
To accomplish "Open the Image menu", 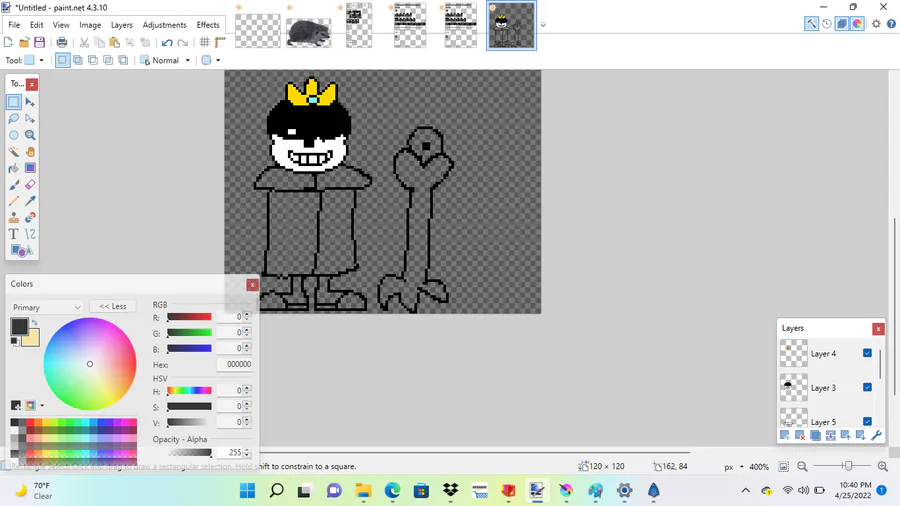I will 90,25.
